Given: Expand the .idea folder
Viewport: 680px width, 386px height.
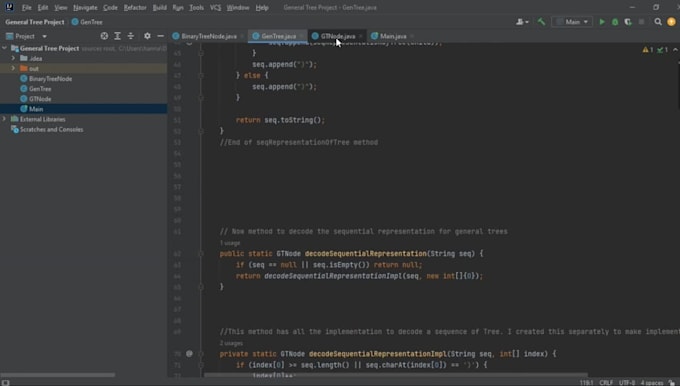Looking at the screenshot, I should click(13, 58).
